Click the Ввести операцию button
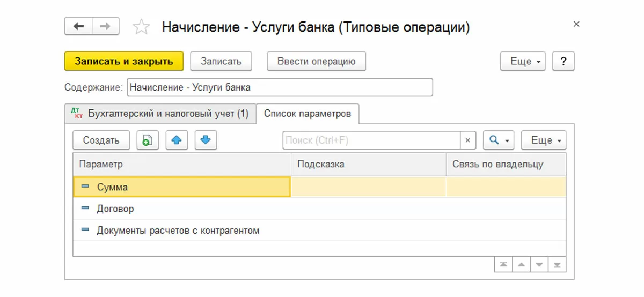Image resolution: width=644 pixels, height=297 pixels. 316,61
